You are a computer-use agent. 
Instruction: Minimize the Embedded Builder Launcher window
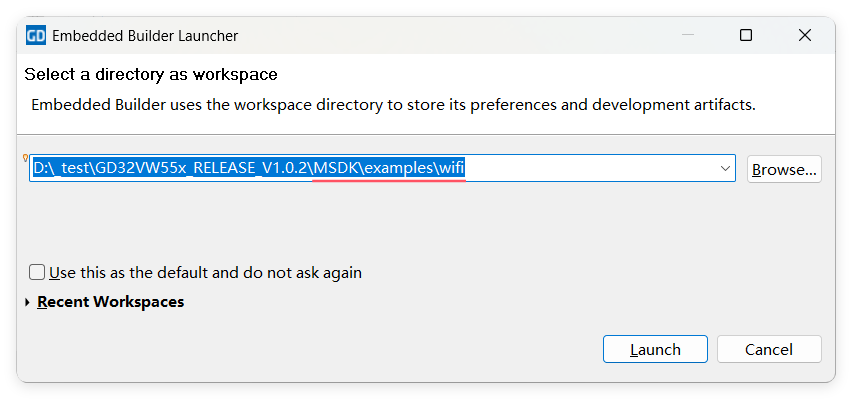click(x=688, y=35)
